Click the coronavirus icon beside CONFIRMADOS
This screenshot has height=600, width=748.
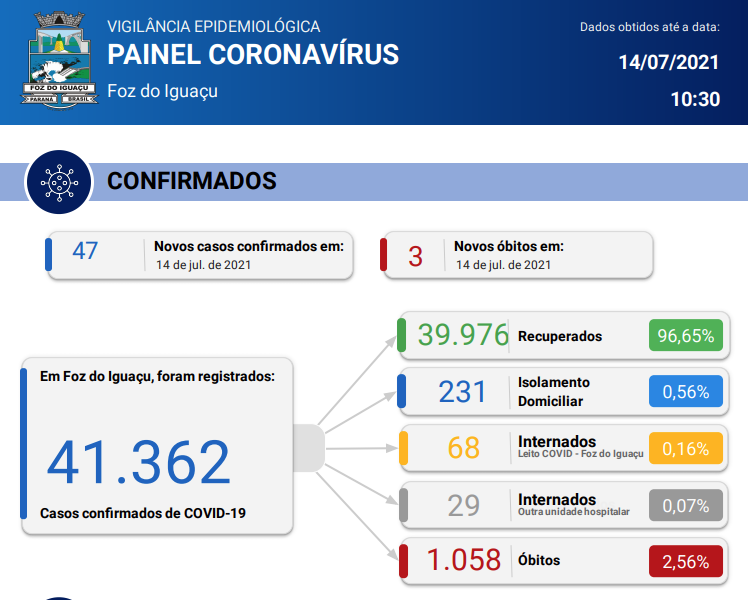[x=59, y=182]
